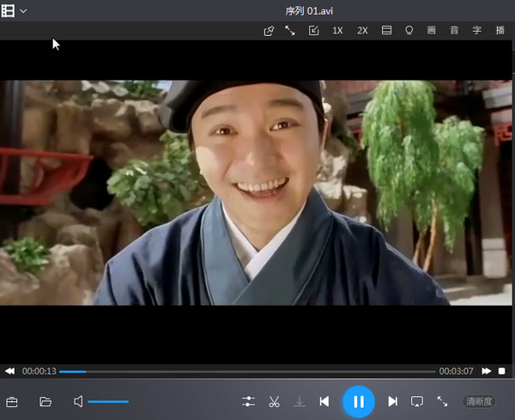
Task: Click the fast-forward double-arrow button
Action: (487, 371)
